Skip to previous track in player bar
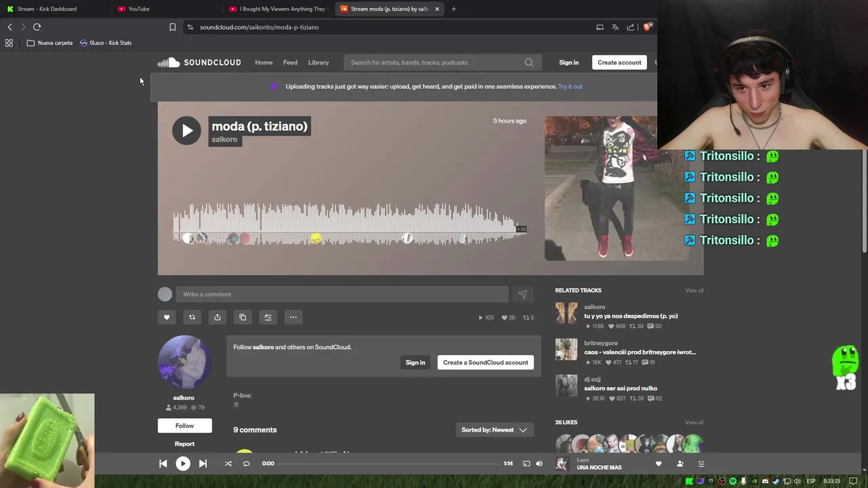The width and height of the screenshot is (868, 488). [163, 464]
